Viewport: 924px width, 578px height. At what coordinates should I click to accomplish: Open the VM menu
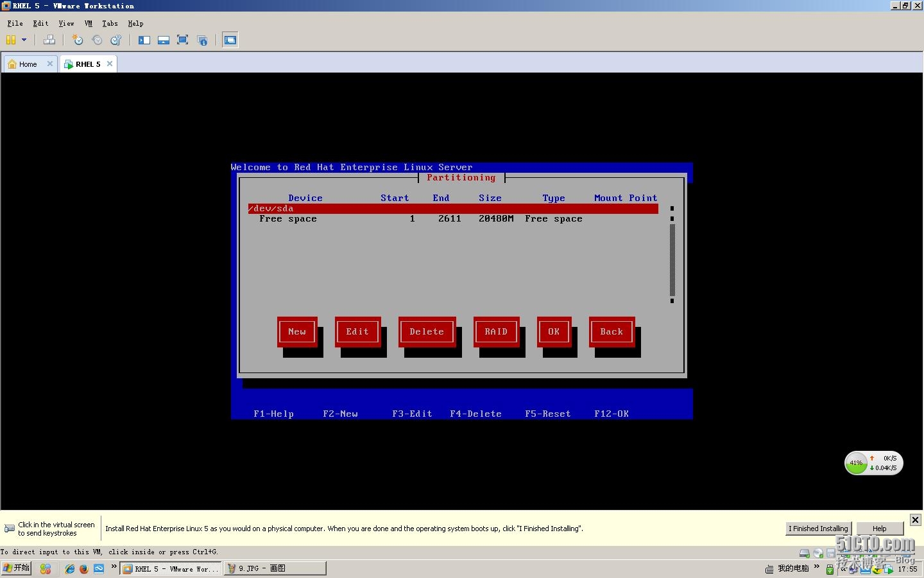(89, 23)
